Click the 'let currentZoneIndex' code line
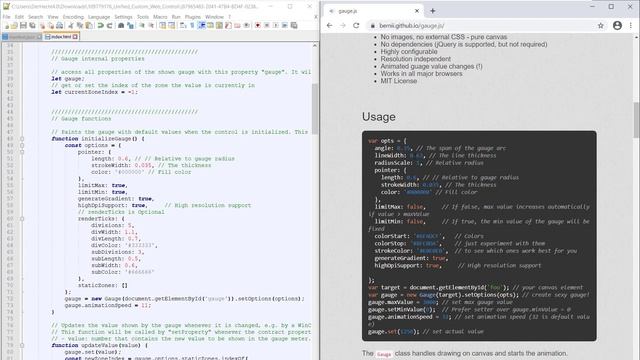This screenshot has width=640, height=360. (95, 92)
